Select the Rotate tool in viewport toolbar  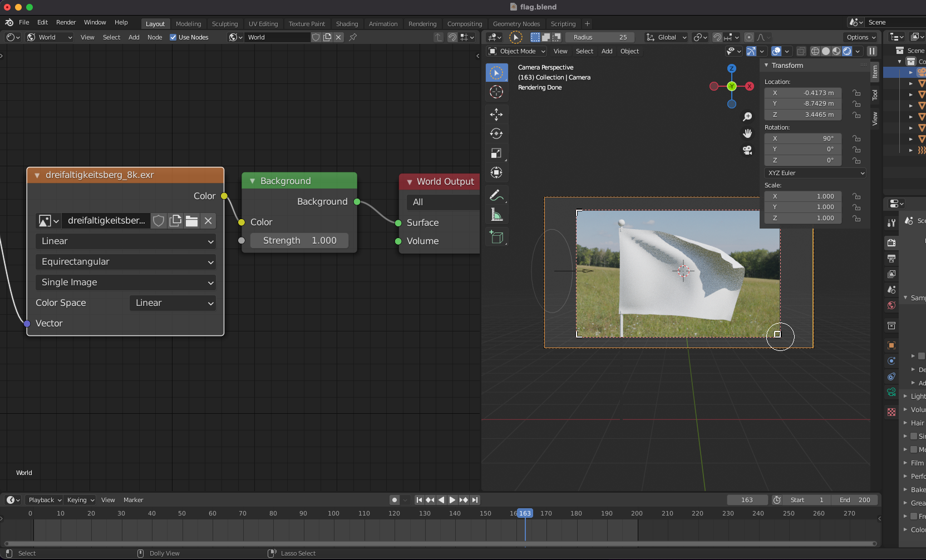[496, 133]
